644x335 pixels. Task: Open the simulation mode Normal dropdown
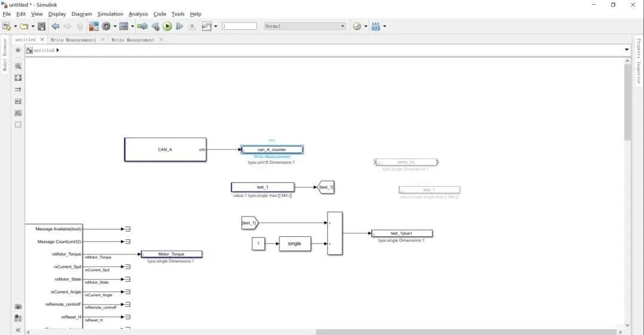tap(304, 26)
